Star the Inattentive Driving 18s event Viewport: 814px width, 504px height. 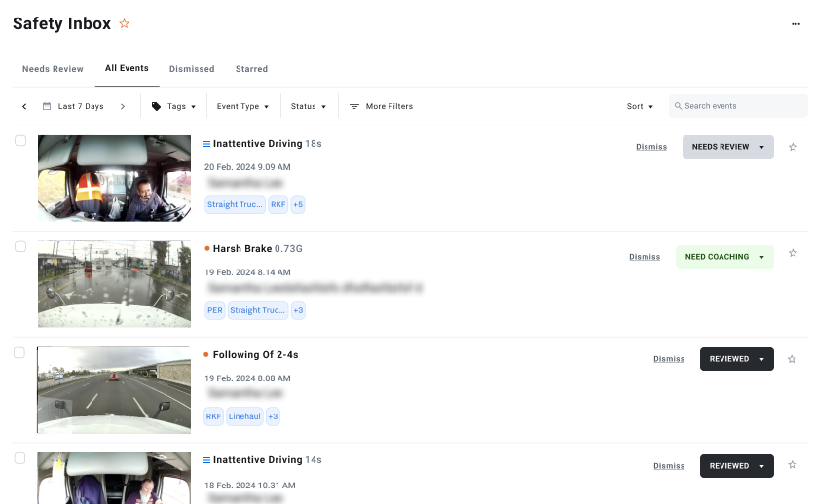pos(793,147)
